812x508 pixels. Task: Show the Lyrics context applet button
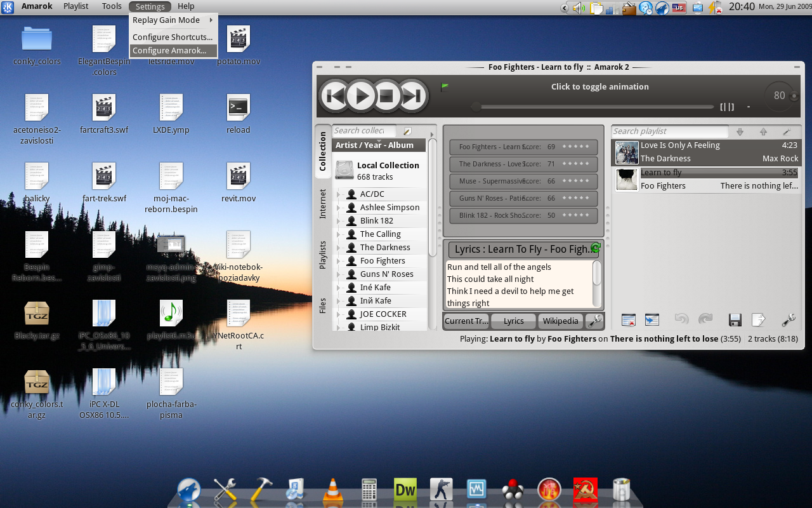[513, 321]
